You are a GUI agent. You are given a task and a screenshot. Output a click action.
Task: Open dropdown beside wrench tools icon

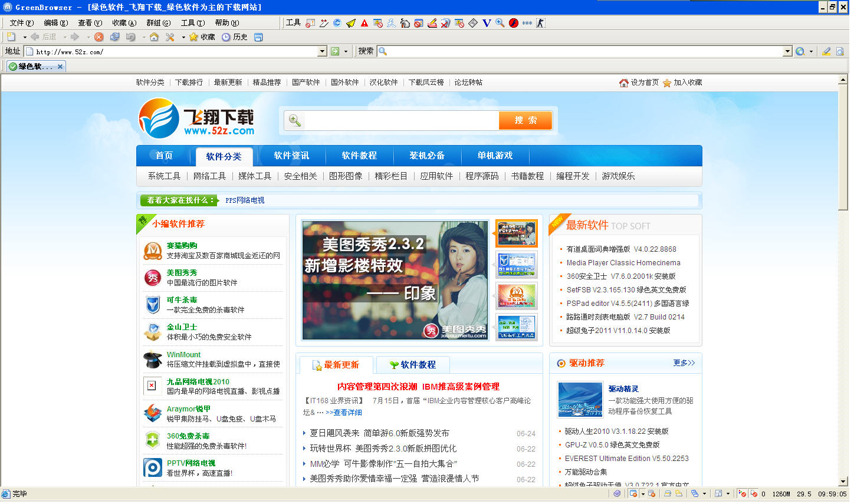coord(183,37)
